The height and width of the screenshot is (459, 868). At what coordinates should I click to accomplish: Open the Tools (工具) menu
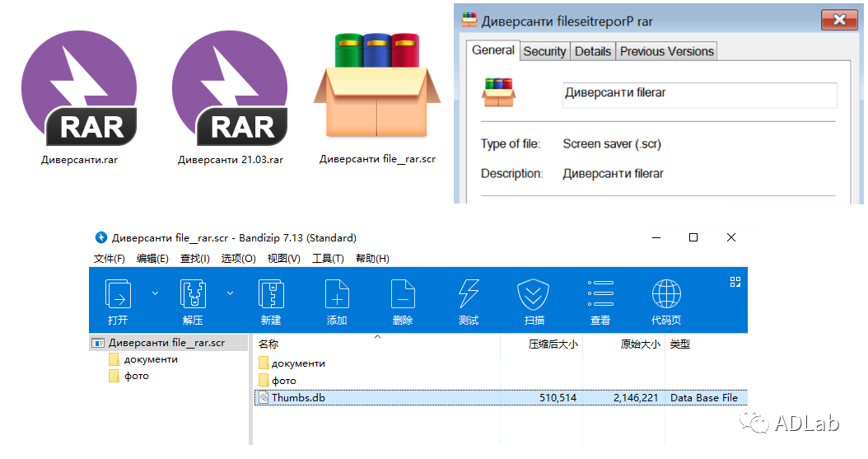coord(328,259)
